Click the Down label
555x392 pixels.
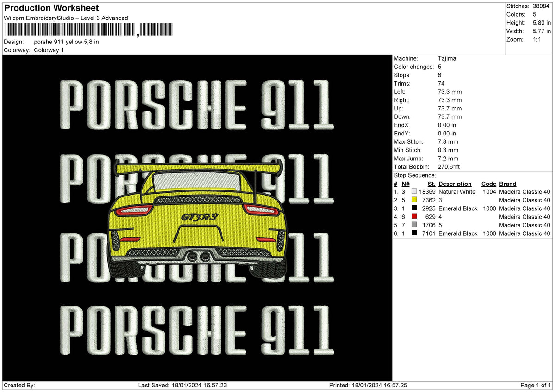coord(402,117)
